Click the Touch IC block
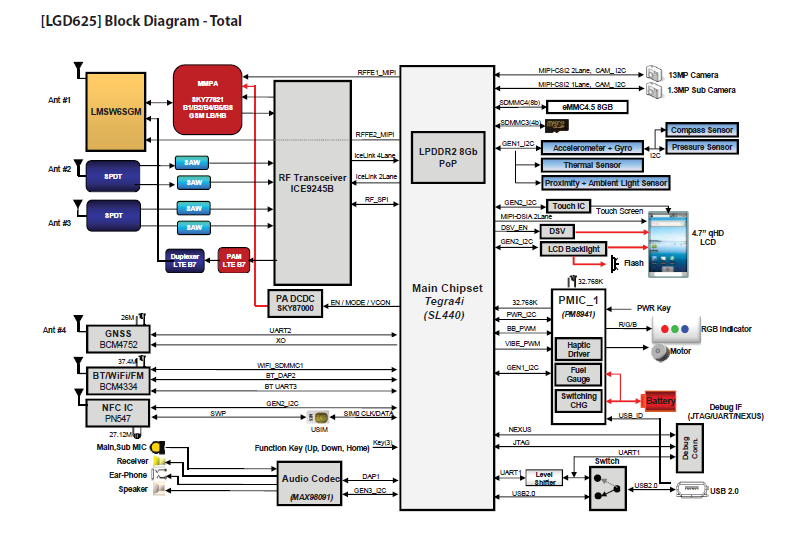The image size is (812, 533). tap(568, 206)
